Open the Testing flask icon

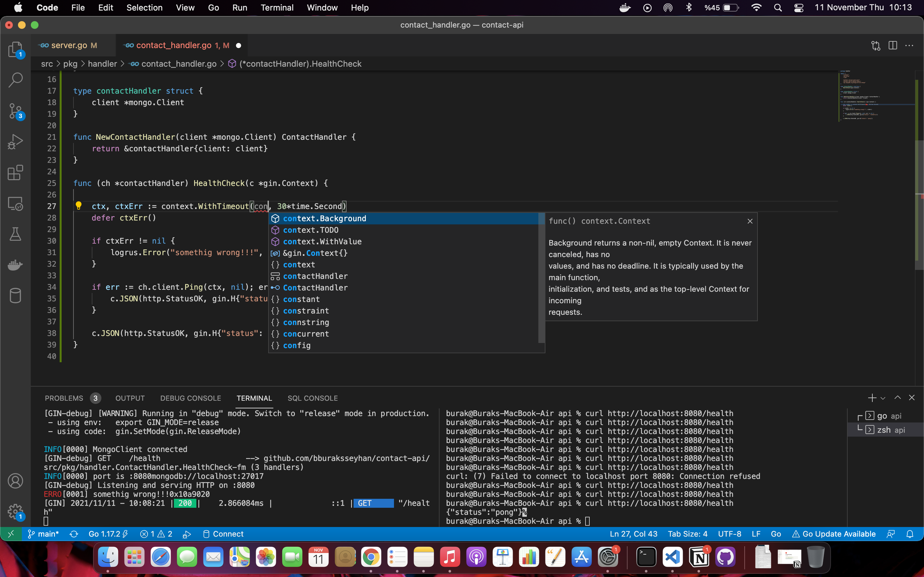[15, 234]
